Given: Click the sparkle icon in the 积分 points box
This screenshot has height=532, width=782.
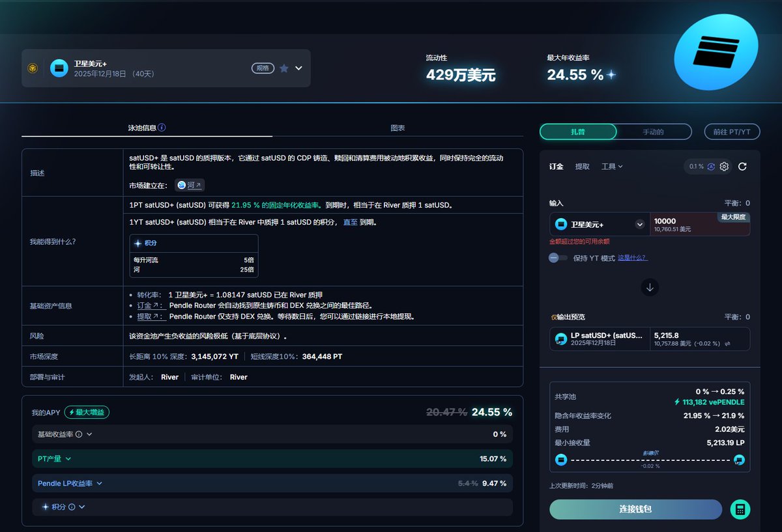Looking at the screenshot, I should 138,243.
